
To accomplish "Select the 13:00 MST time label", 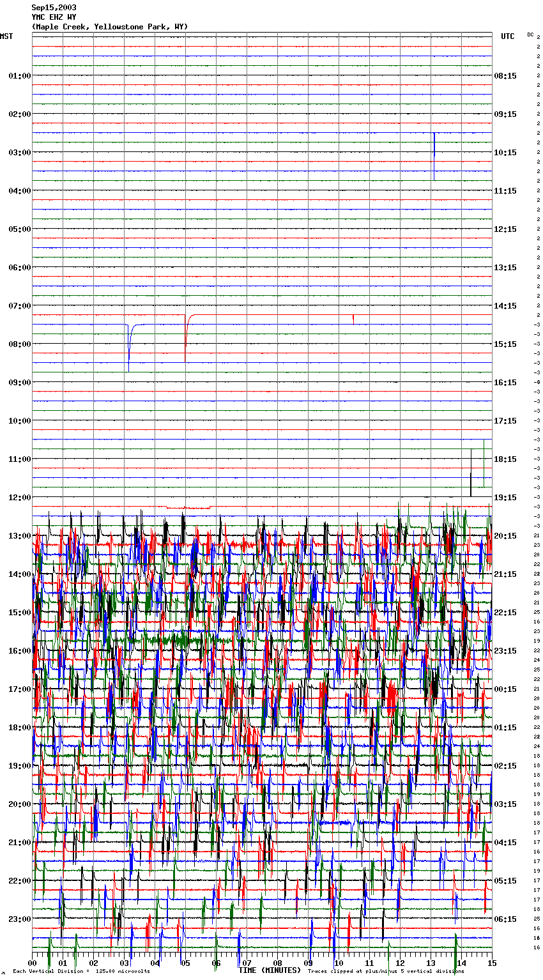I will click(x=20, y=536).
